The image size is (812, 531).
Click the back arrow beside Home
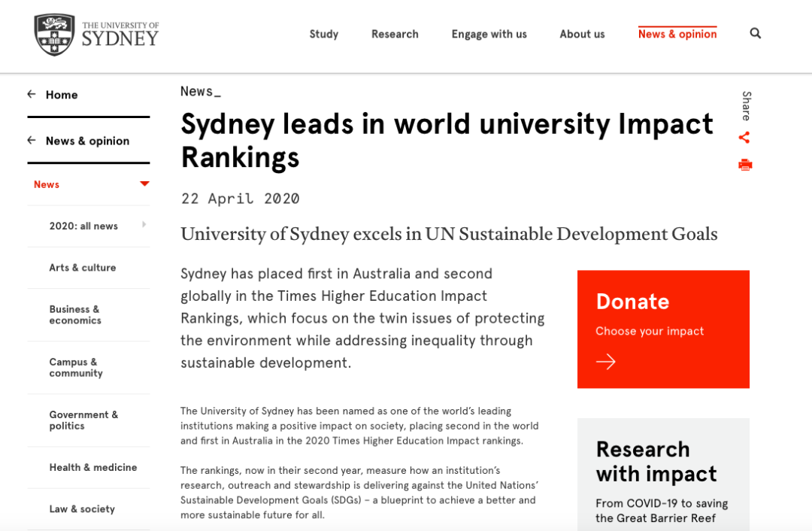(x=32, y=94)
